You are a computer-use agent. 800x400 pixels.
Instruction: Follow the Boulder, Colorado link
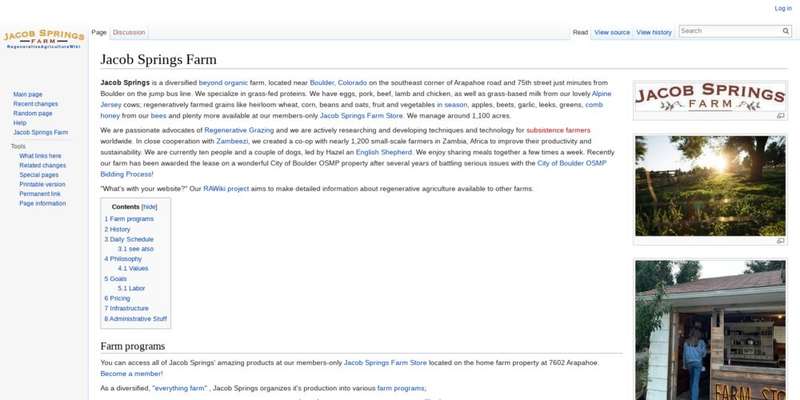(x=338, y=83)
